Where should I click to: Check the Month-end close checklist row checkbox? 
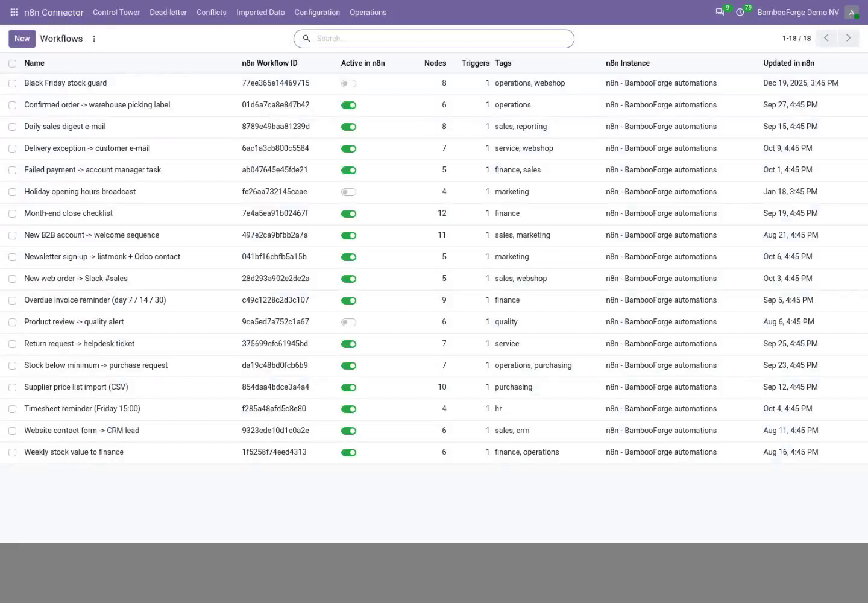(12, 213)
